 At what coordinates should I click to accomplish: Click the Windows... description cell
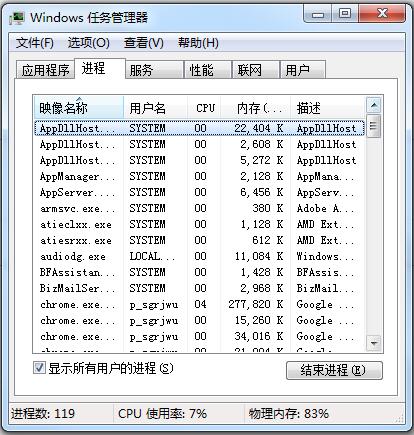point(325,256)
